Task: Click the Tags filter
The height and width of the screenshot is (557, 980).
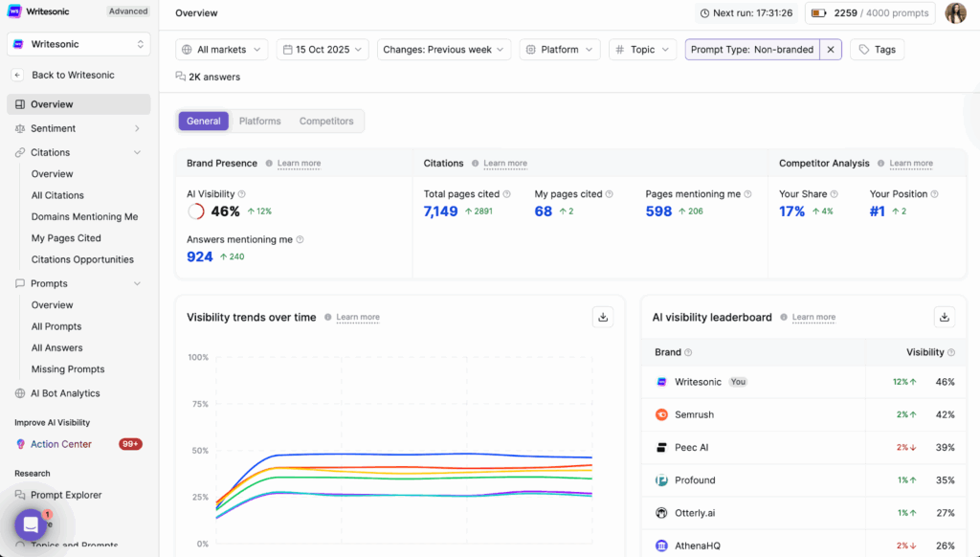Action: tap(877, 49)
